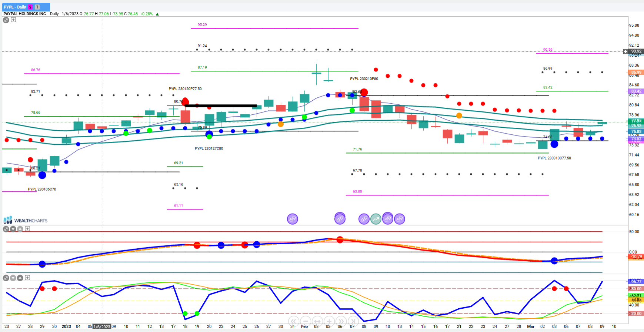Select the PYPL 230127C80 option label
Image resolution: width=644 pixels, height=332 pixels.
pyautogui.click(x=209, y=148)
